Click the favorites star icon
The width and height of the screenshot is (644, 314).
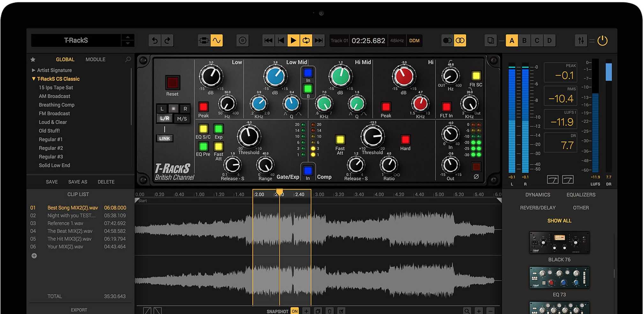(x=33, y=59)
